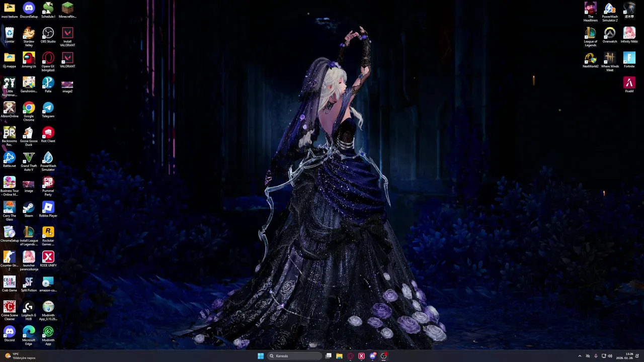Image resolution: width=644 pixels, height=362 pixels.
Task: Launch the DiscordSetup installer icon
Action: [29, 10]
